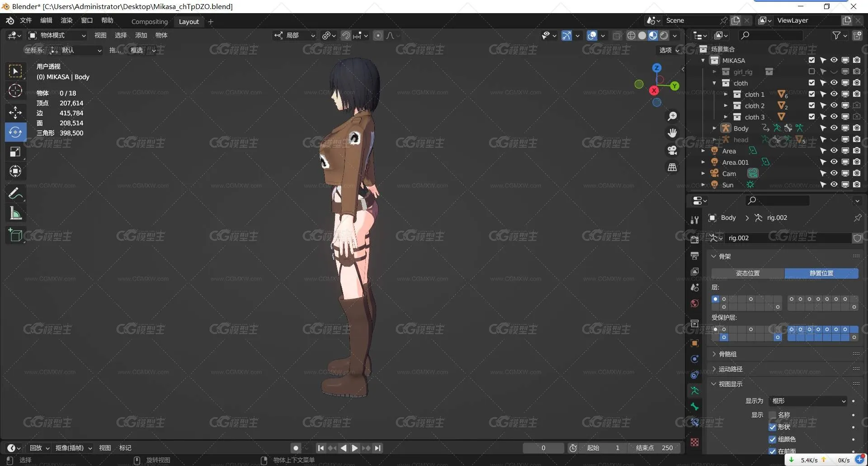Open the 文件 menu
This screenshot has width=868, height=466.
(x=26, y=20)
